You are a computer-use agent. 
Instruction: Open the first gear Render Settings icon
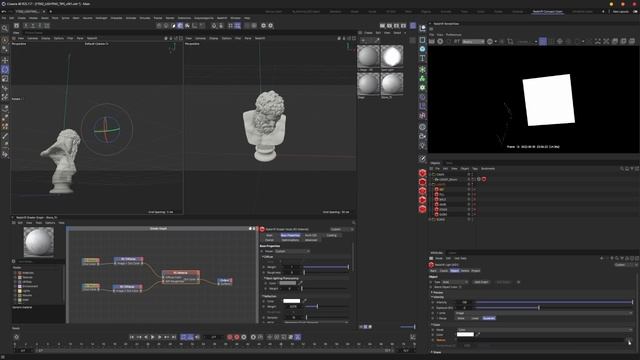[263, 25]
